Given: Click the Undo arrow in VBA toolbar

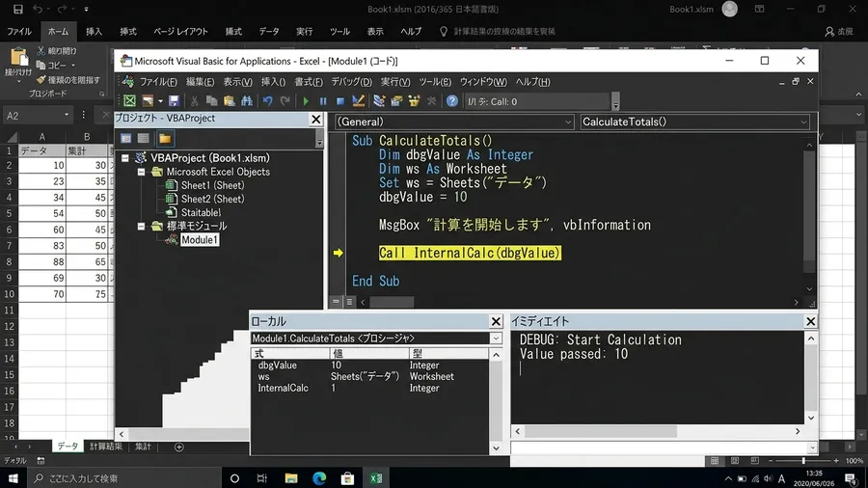Looking at the screenshot, I should point(267,100).
